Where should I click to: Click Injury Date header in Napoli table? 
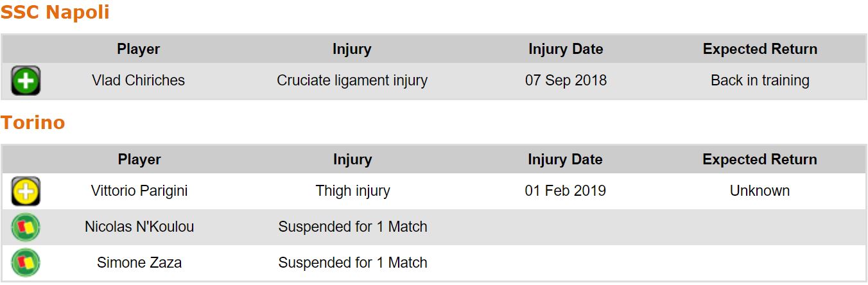(x=566, y=49)
